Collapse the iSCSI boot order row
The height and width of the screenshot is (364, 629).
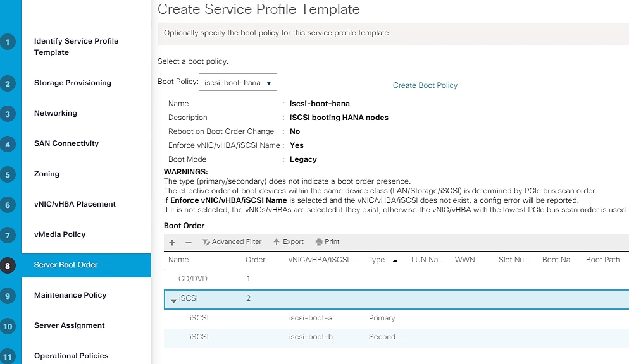(x=173, y=300)
